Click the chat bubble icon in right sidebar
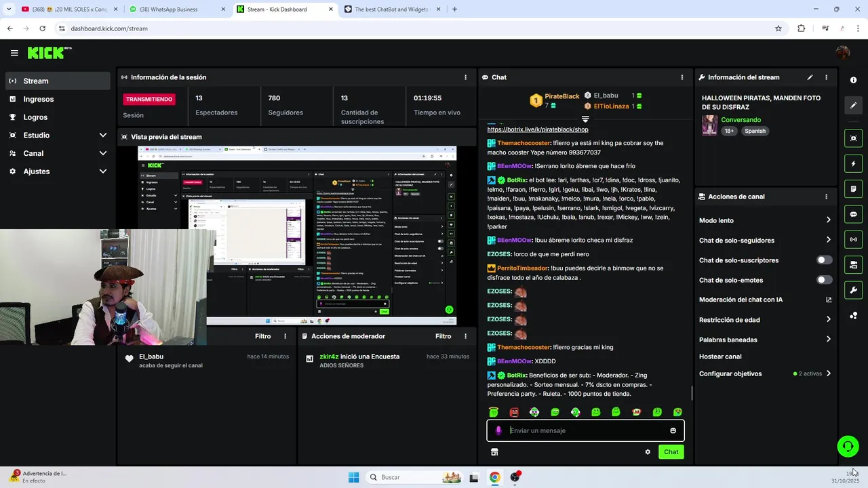Screen dimensions: 868x488 (853, 214)
